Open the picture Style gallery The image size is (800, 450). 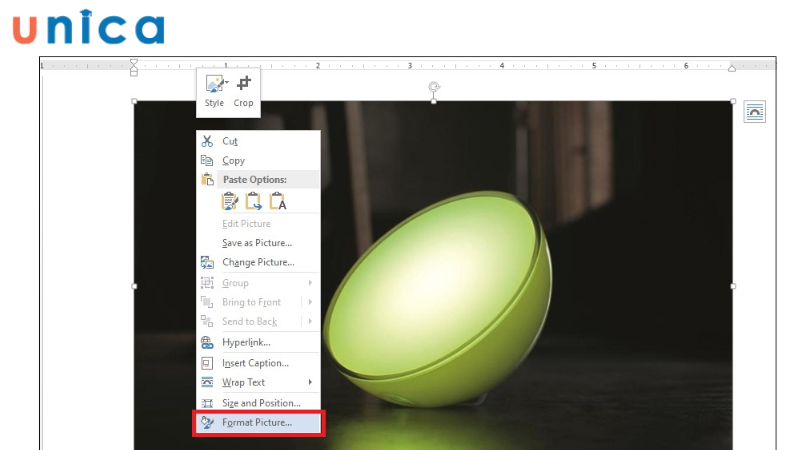tap(215, 87)
